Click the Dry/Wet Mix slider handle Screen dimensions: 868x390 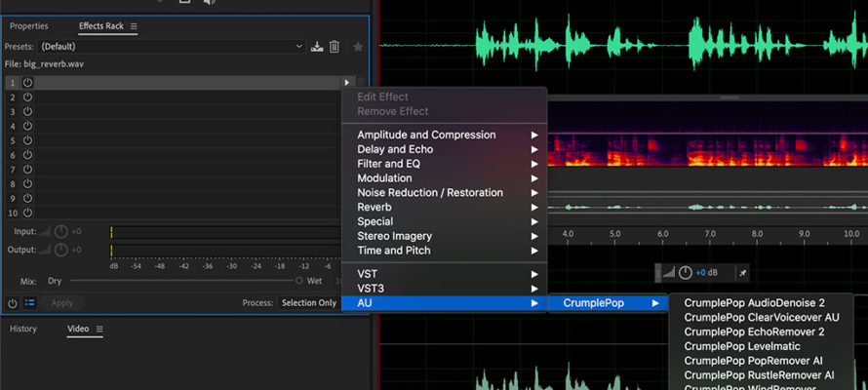point(299,281)
